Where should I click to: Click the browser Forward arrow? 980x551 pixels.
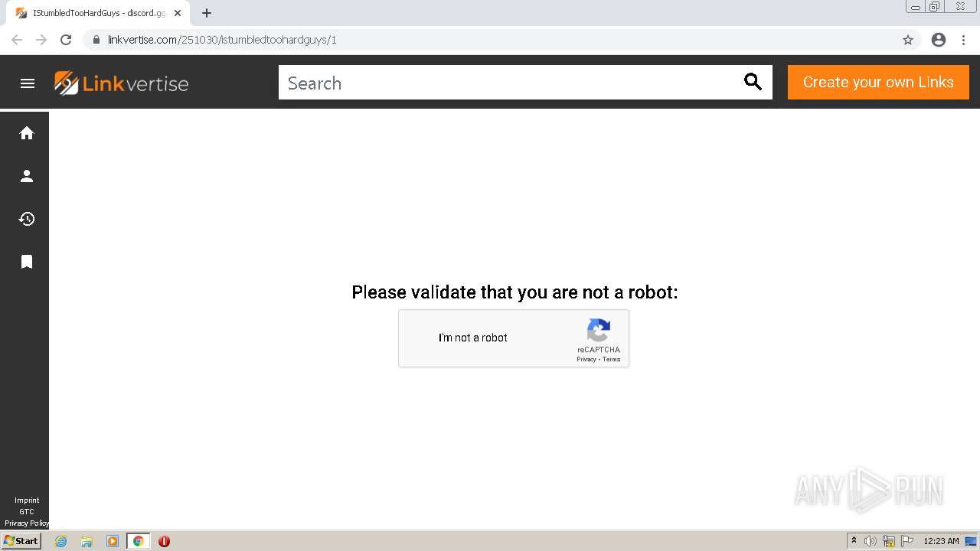[41, 40]
